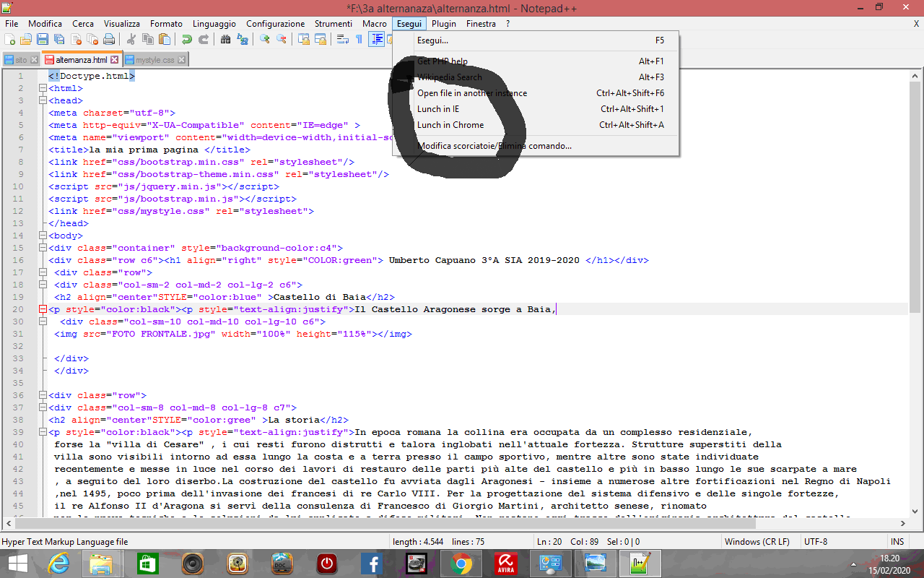Collapse the paragraph fold on line 39
Image resolution: width=924 pixels, height=578 pixels.
42,432
